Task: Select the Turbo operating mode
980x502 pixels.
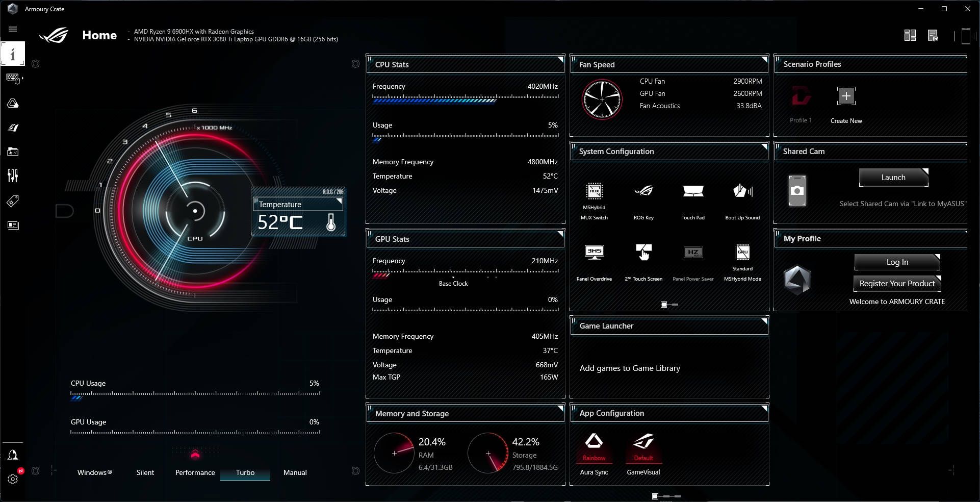Action: click(x=245, y=472)
